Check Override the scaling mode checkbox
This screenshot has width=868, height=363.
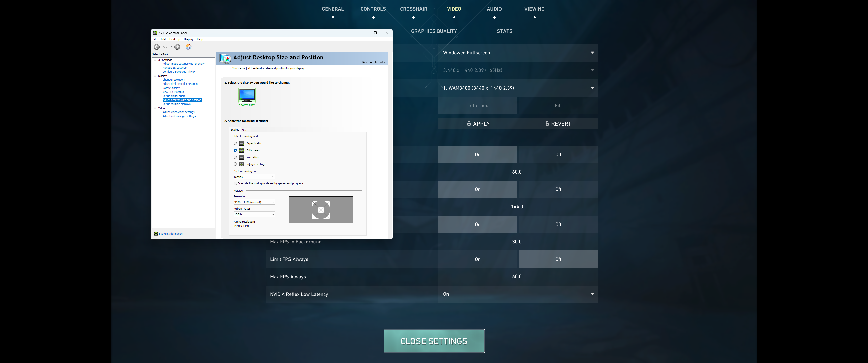[x=235, y=183]
